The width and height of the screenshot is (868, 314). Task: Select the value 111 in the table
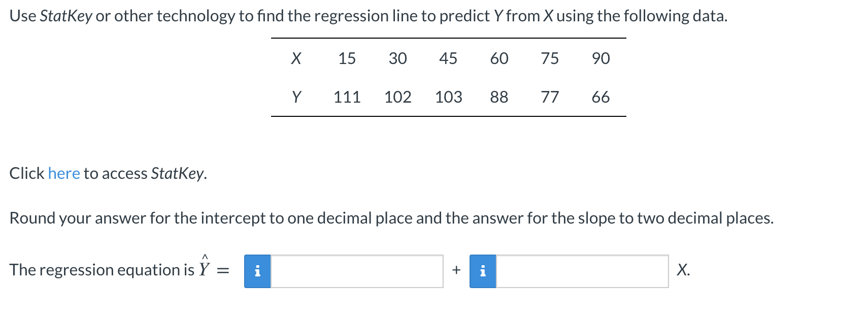click(x=347, y=97)
